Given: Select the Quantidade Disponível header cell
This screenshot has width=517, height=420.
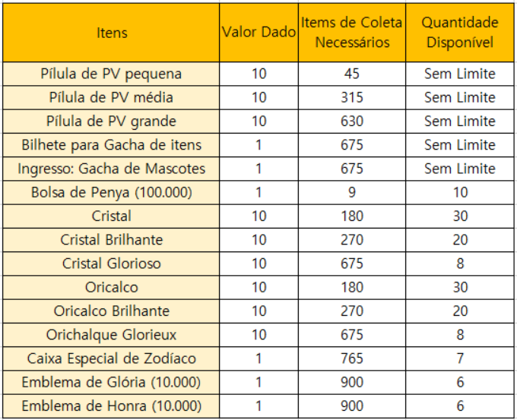Looking at the screenshot, I should point(460,33).
